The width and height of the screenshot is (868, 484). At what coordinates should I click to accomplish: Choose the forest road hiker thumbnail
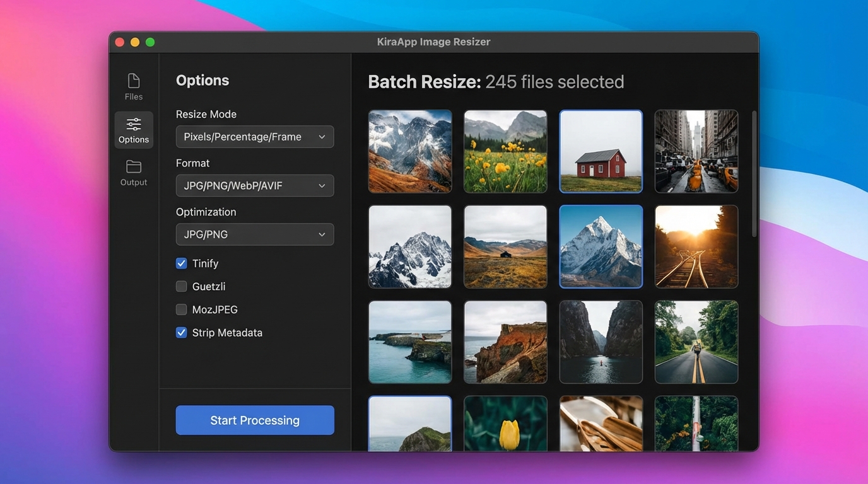click(696, 342)
